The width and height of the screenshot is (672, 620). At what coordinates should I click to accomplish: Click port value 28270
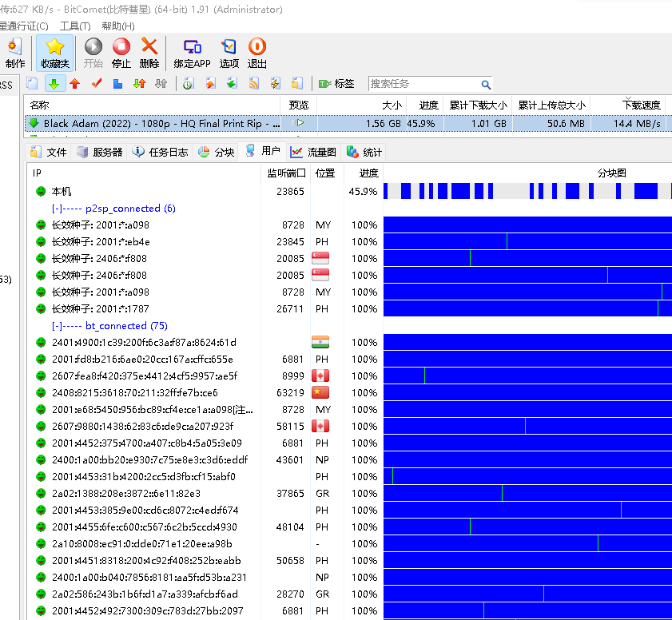click(290, 594)
